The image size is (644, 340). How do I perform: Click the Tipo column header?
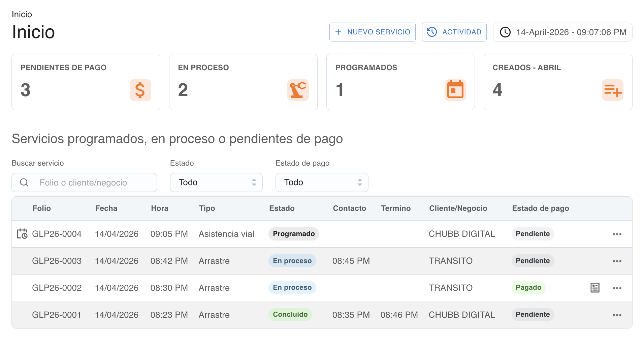tap(207, 208)
